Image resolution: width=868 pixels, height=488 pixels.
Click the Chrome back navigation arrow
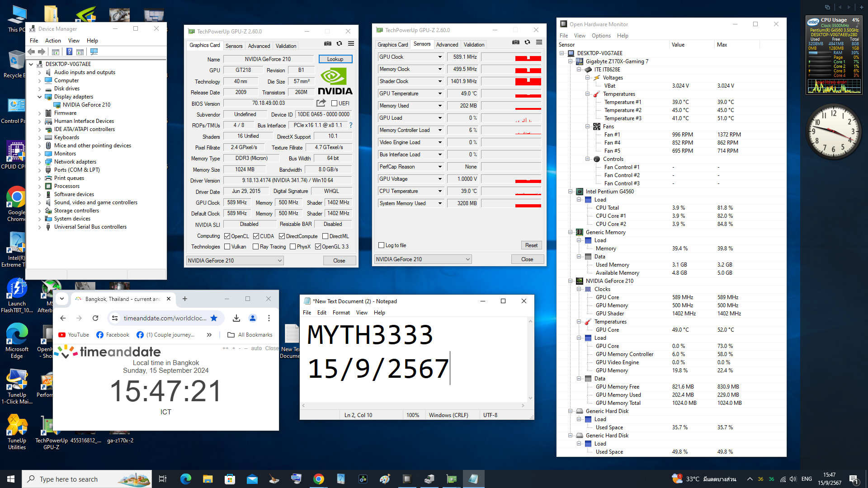63,319
